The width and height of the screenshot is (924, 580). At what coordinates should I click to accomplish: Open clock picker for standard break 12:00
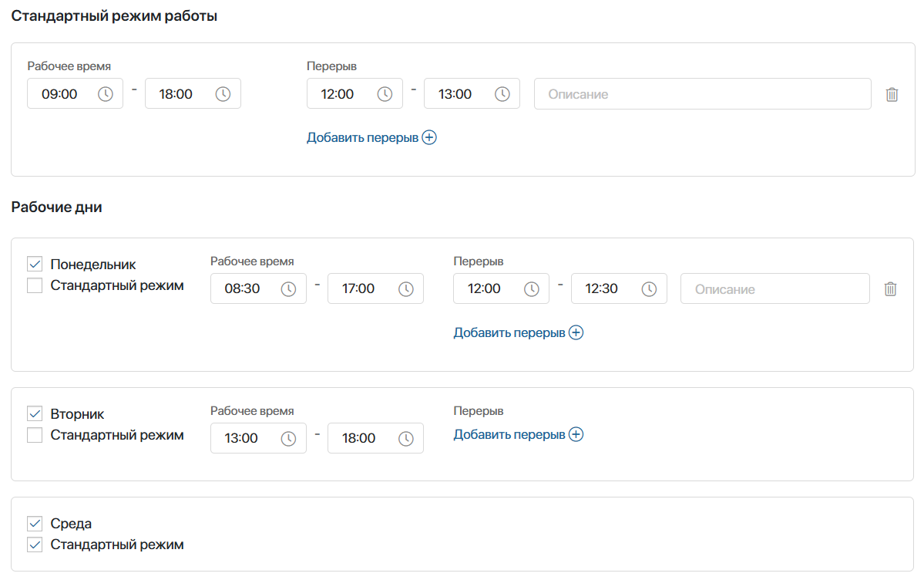[x=385, y=94]
